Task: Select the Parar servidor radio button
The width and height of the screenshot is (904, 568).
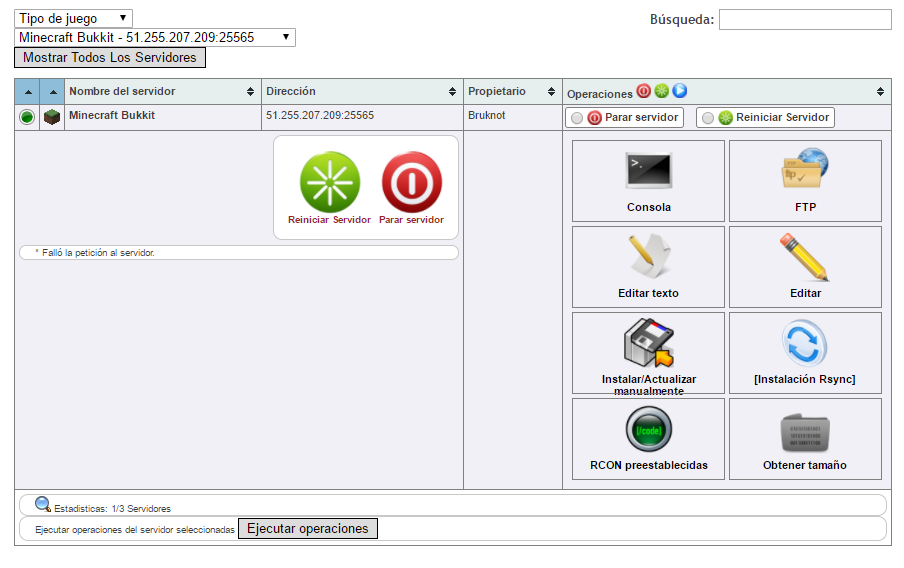Action: pos(577,118)
